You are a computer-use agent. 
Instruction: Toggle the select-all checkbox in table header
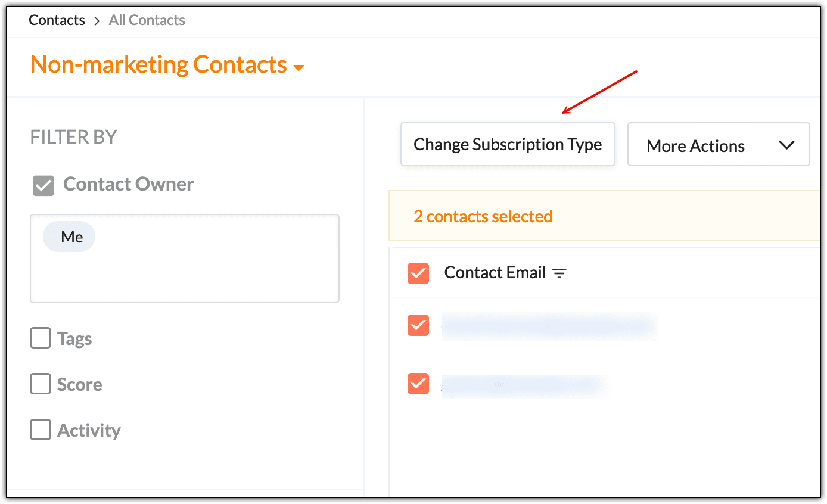click(x=418, y=273)
